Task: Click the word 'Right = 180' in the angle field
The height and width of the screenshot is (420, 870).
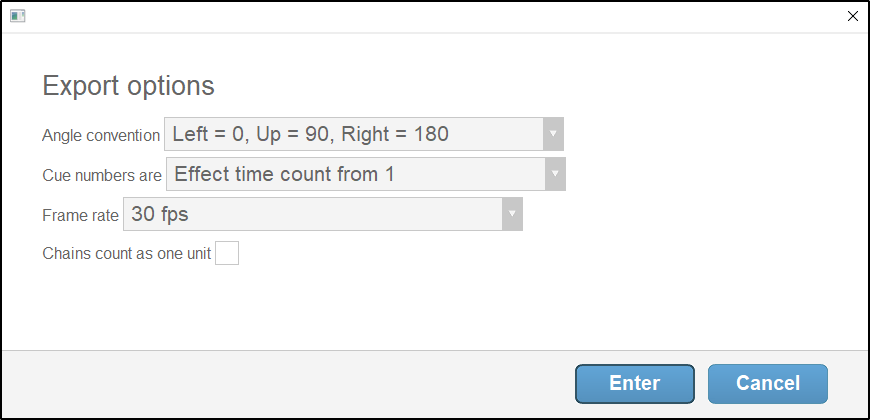Action: (395, 134)
